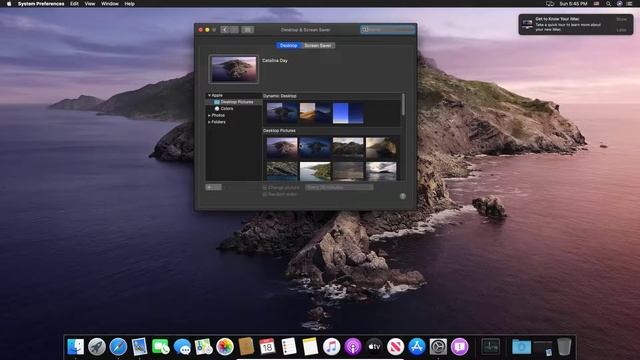
Task: Open News app in the Dock
Action: tap(396, 347)
